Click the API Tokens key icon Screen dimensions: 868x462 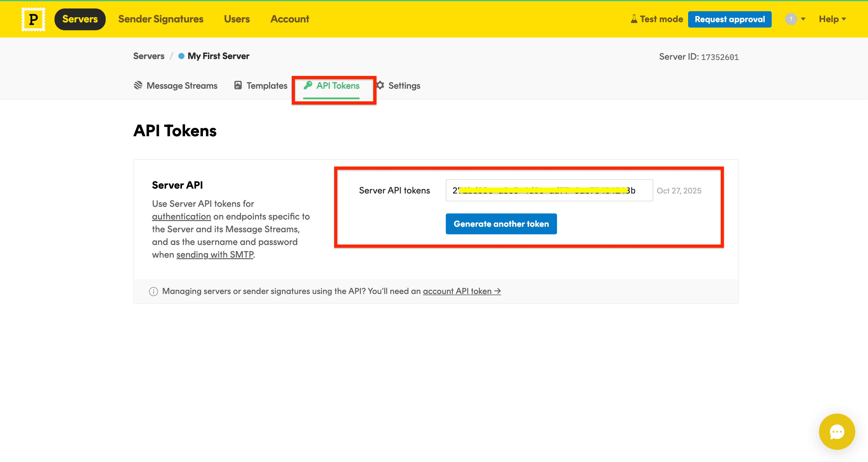pos(308,85)
